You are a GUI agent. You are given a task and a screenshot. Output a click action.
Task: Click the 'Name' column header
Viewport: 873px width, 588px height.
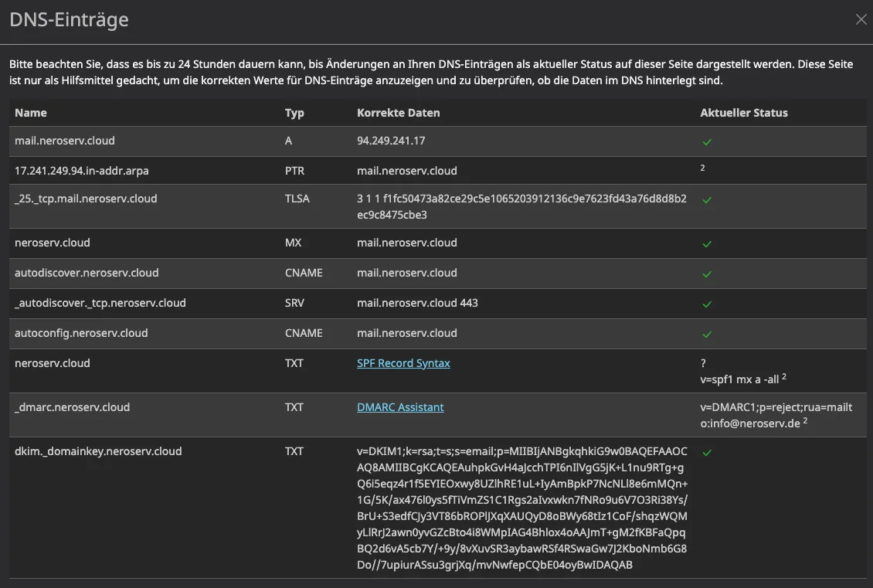pyautogui.click(x=31, y=113)
